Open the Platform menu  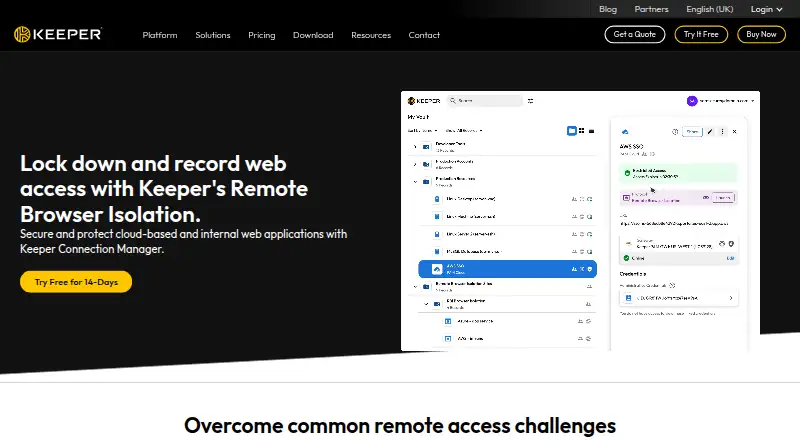(160, 35)
